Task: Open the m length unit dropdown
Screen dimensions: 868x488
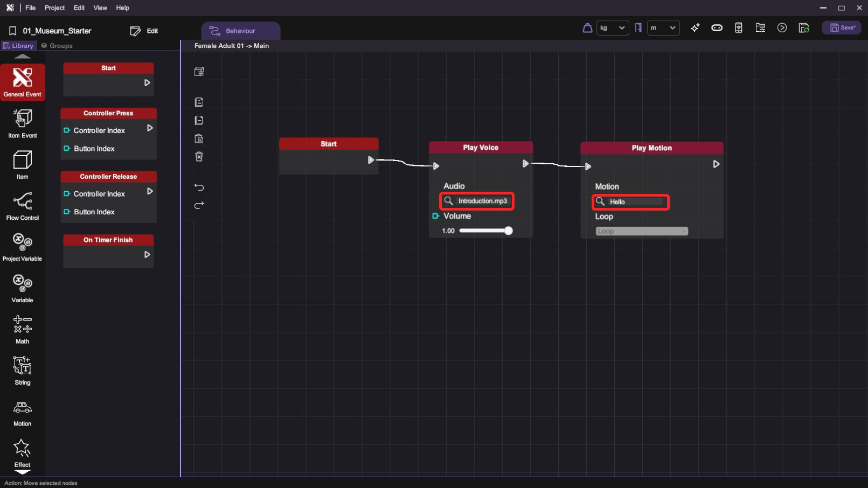Action: tap(663, 28)
